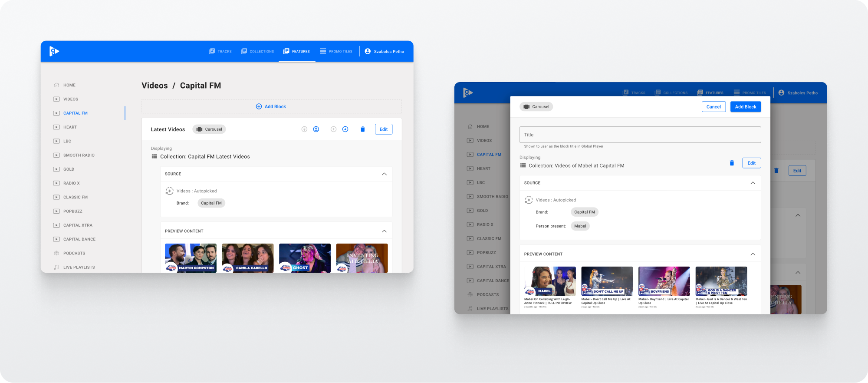Open Szabolcs Petho user menu in left window
The image size is (868, 383).
tap(385, 51)
